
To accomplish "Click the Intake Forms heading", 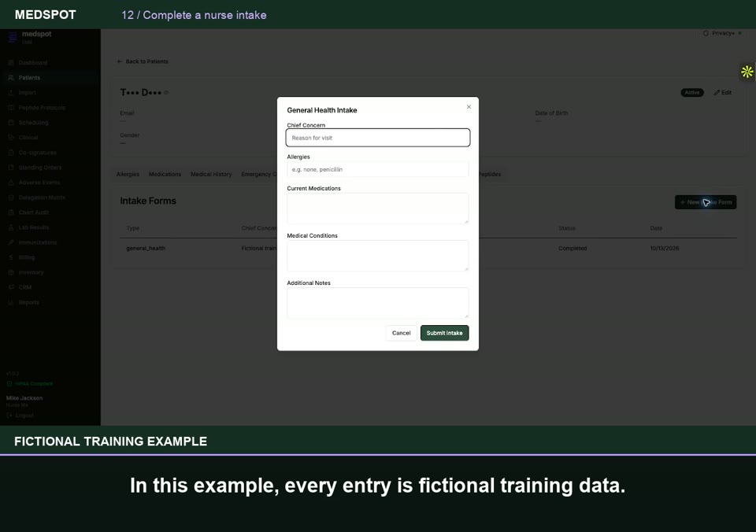I will [x=148, y=201].
